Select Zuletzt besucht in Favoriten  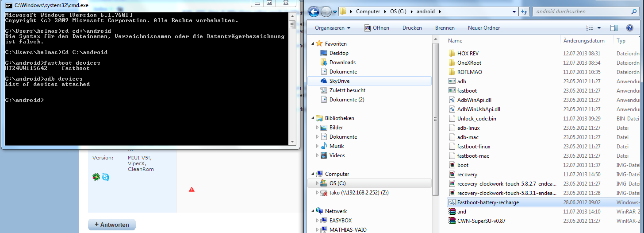pos(347,90)
